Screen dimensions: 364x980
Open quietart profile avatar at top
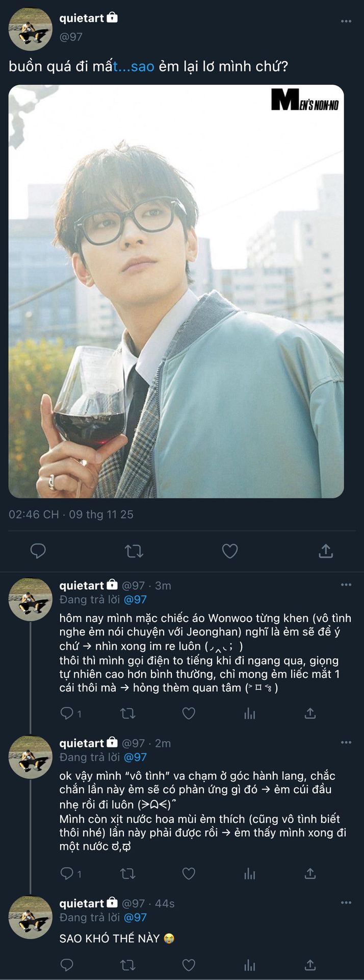31,29
